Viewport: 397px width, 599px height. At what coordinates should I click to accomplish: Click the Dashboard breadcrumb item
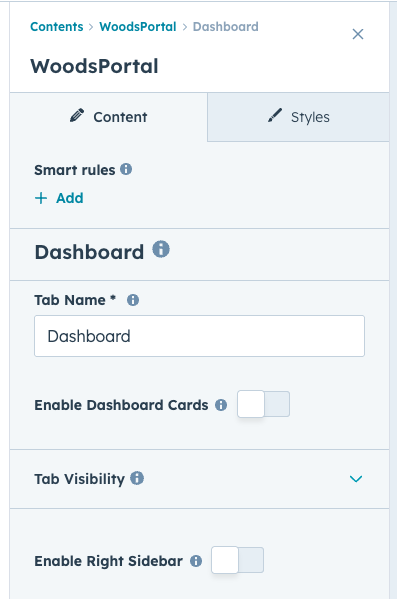(x=225, y=27)
